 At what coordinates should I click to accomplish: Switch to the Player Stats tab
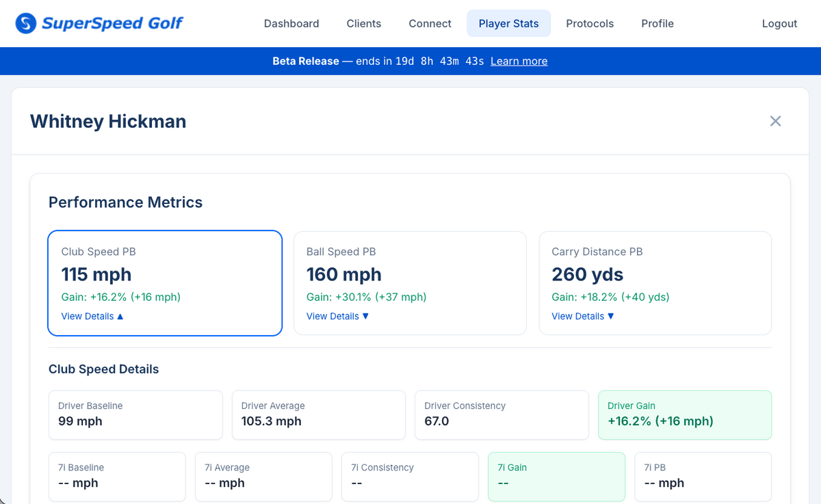point(508,23)
